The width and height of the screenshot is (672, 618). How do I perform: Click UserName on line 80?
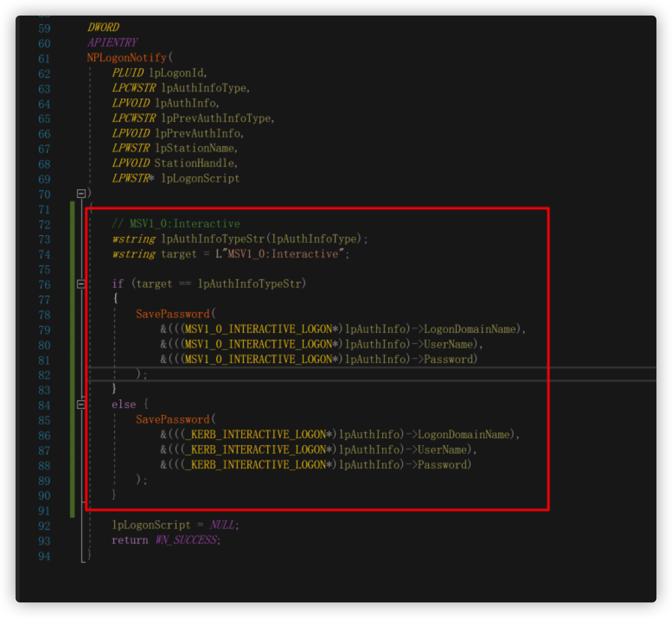[x=448, y=344]
